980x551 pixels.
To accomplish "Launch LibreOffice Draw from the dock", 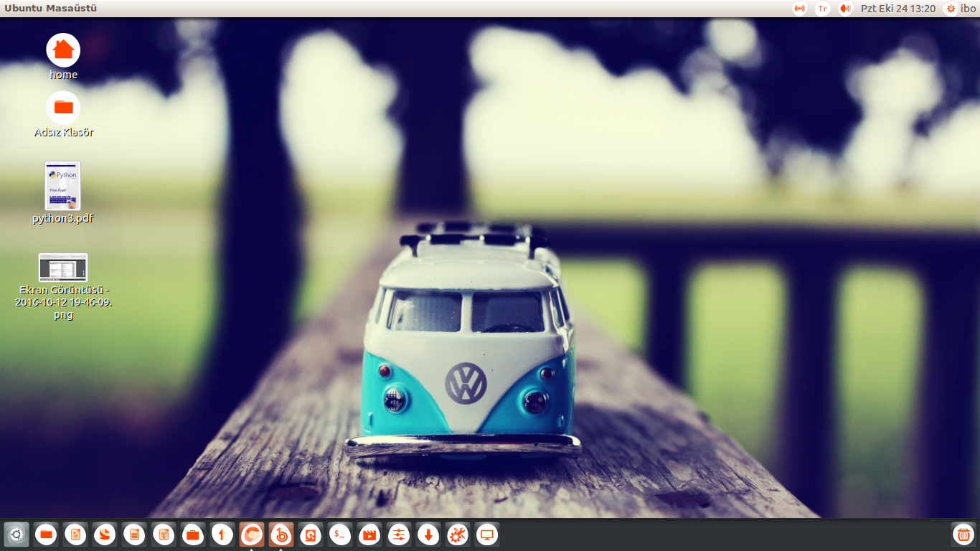I will (x=105, y=534).
